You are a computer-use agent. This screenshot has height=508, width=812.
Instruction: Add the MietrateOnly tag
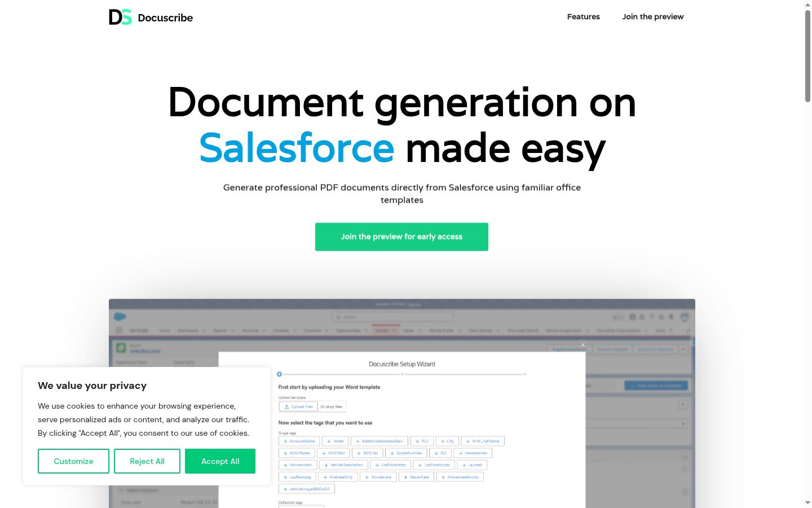click(338, 477)
